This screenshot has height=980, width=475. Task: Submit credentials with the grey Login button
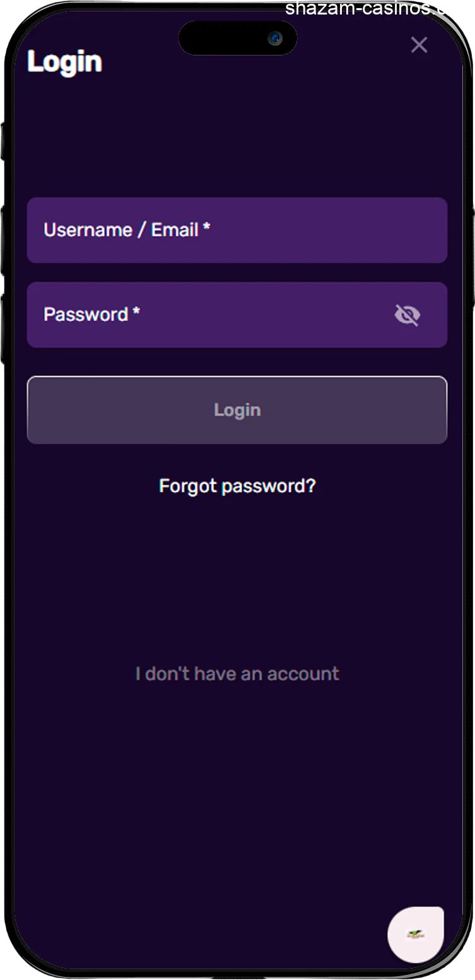pyautogui.click(x=237, y=410)
